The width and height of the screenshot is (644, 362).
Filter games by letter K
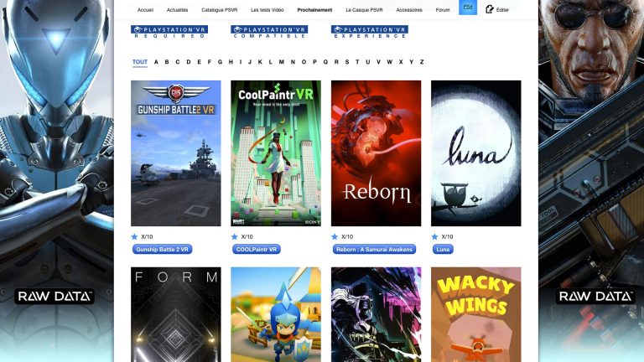point(260,62)
